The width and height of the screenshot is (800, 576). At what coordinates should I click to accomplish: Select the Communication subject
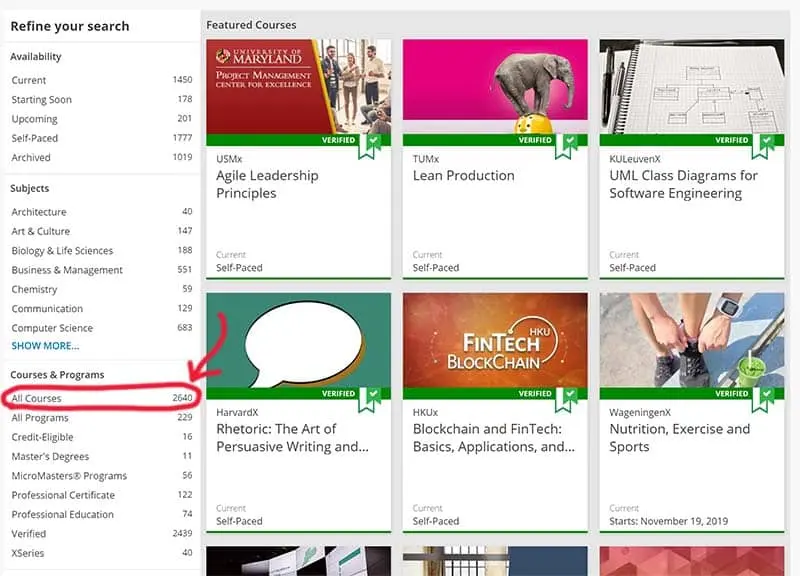102,309
